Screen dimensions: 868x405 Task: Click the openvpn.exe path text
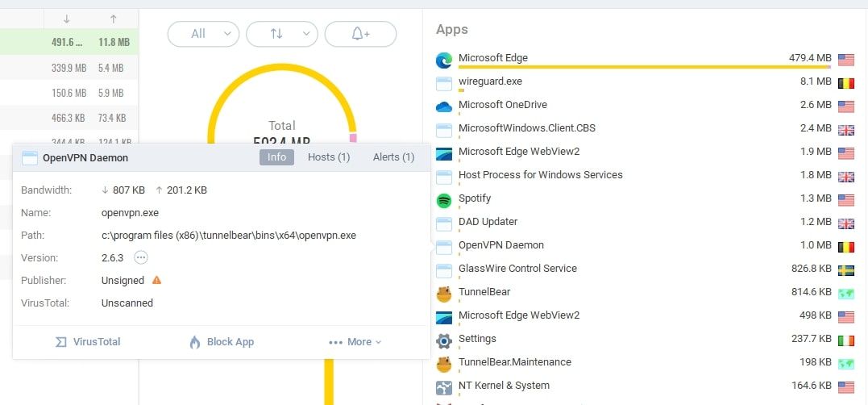point(229,235)
